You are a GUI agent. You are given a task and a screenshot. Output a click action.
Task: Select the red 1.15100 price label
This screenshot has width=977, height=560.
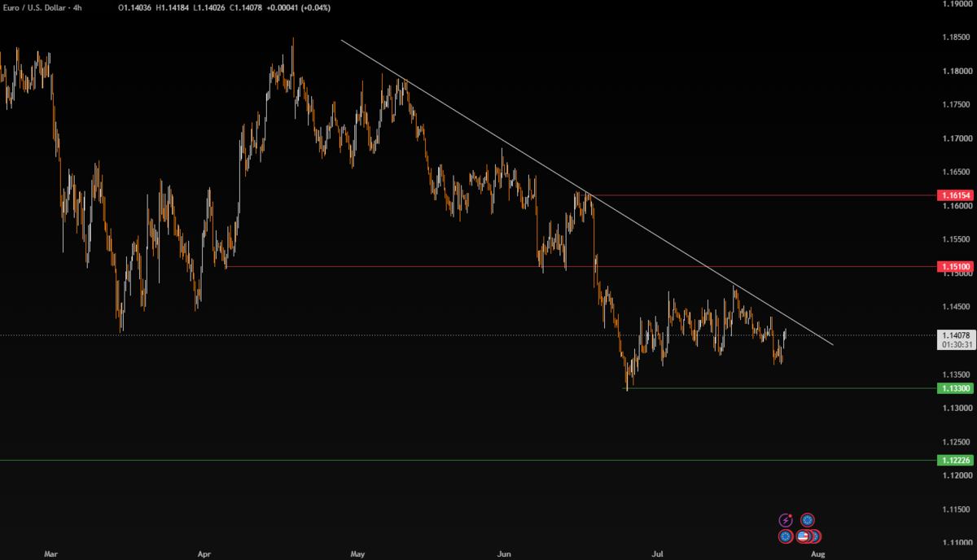coord(954,267)
